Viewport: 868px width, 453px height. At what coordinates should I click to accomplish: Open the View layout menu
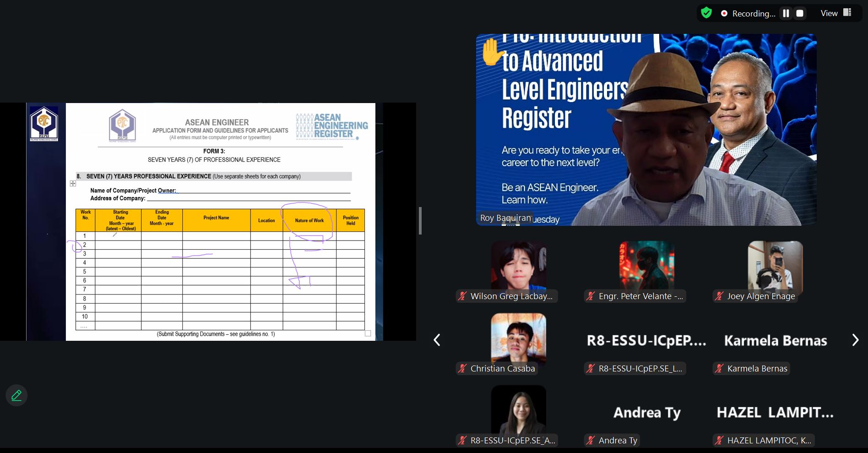(x=835, y=13)
